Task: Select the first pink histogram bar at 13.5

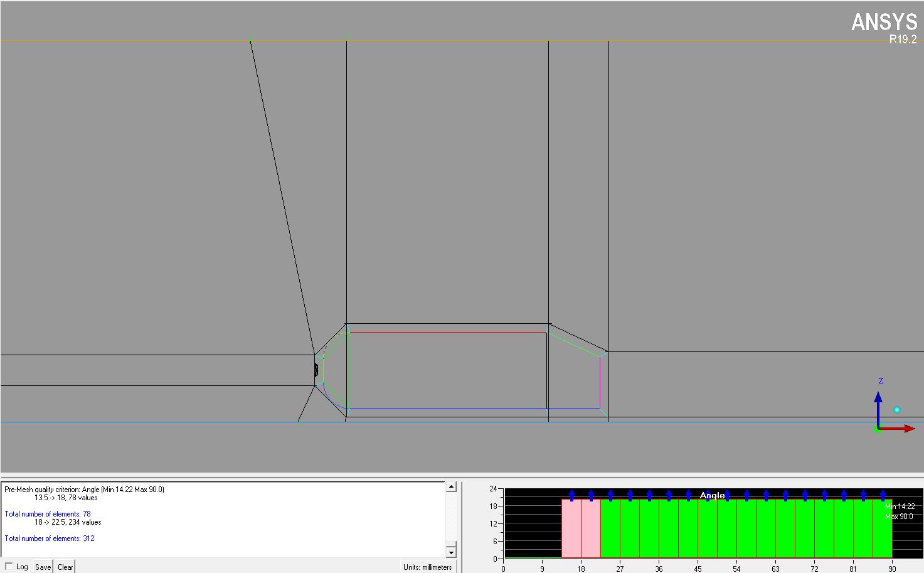Action: pos(571,528)
